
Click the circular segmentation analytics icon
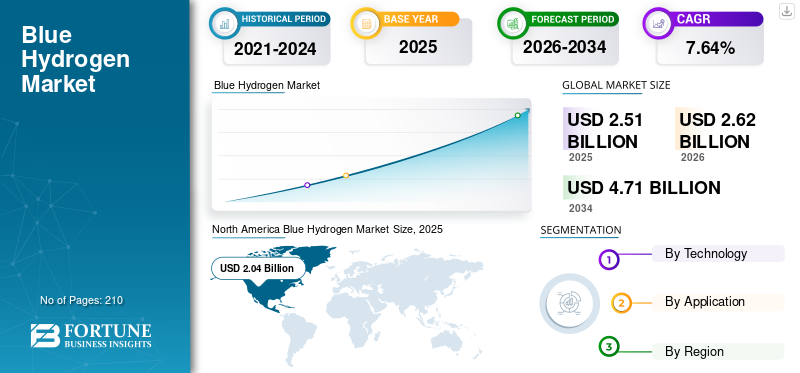[x=569, y=303]
